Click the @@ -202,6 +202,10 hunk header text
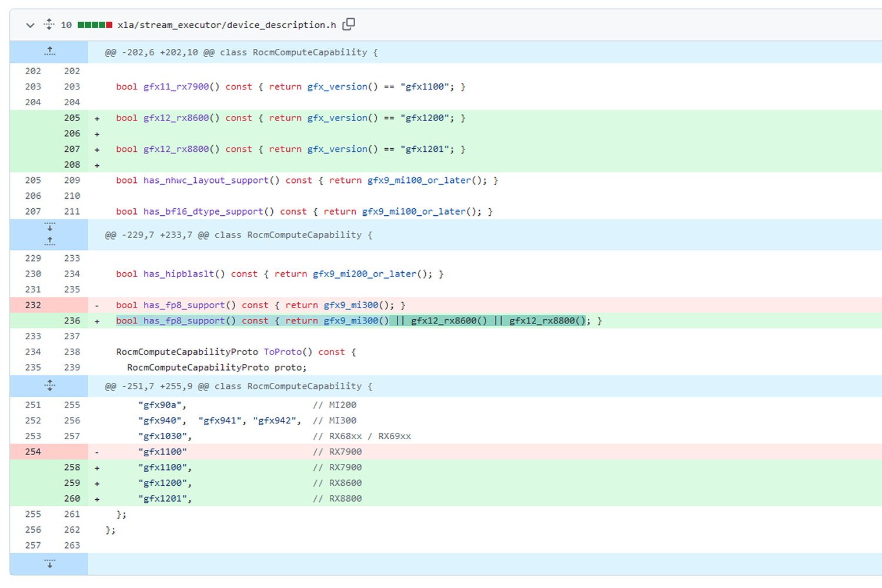The image size is (882, 588). (x=241, y=52)
